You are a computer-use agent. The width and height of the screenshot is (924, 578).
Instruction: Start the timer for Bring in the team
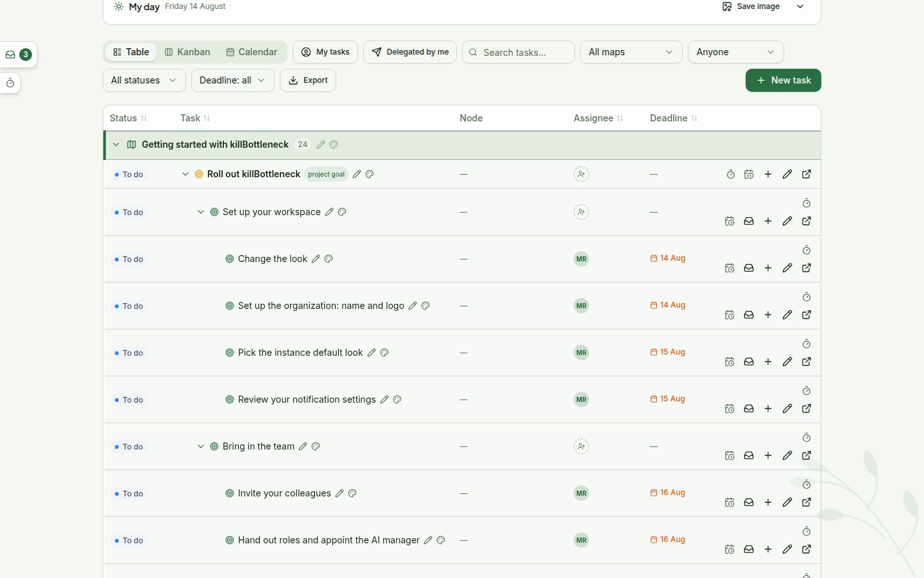tap(807, 438)
